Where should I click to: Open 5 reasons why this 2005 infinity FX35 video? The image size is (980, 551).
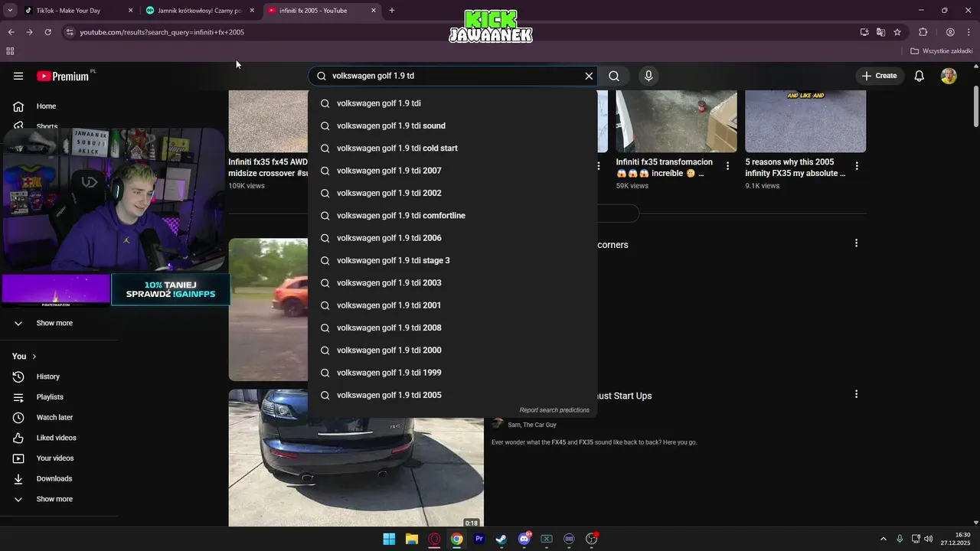click(x=795, y=168)
